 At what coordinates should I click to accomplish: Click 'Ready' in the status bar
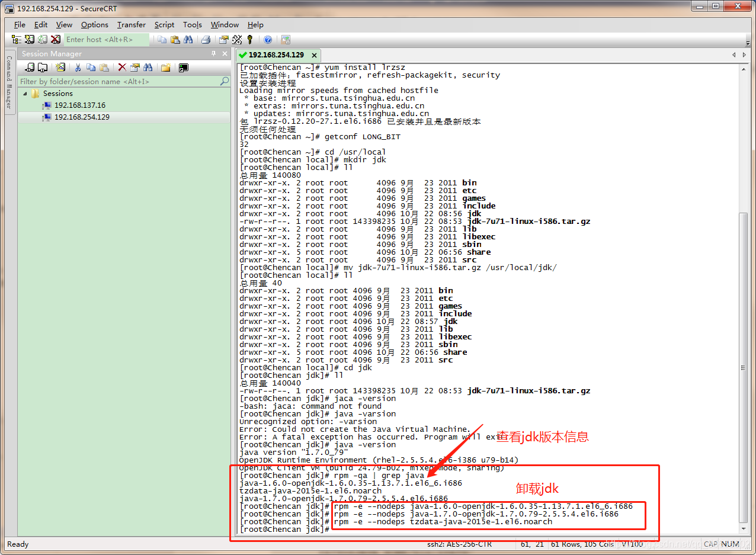[x=18, y=544]
